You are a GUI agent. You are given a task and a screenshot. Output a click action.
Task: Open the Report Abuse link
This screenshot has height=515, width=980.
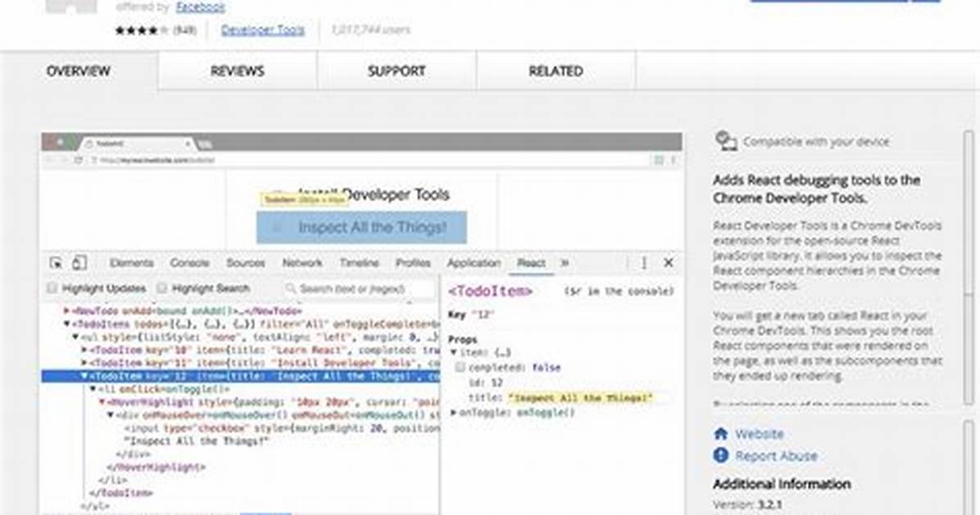pos(776,456)
